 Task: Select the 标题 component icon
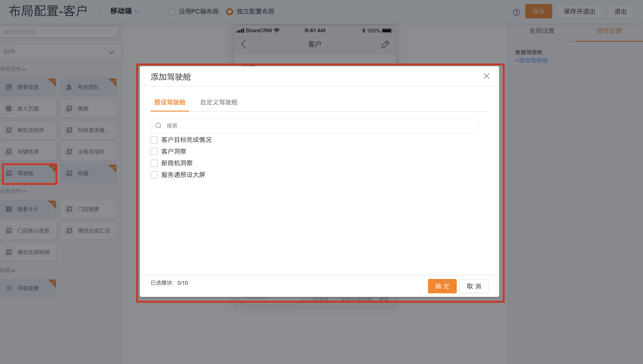click(69, 173)
